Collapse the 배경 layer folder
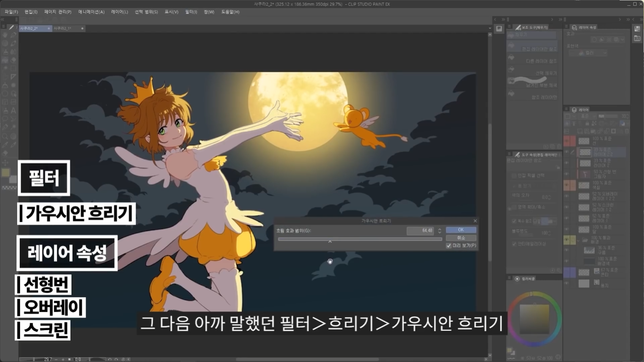 pos(578,240)
